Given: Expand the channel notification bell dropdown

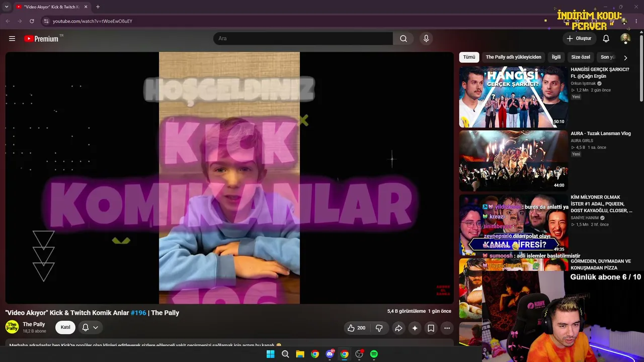Looking at the screenshot, I should (90, 328).
